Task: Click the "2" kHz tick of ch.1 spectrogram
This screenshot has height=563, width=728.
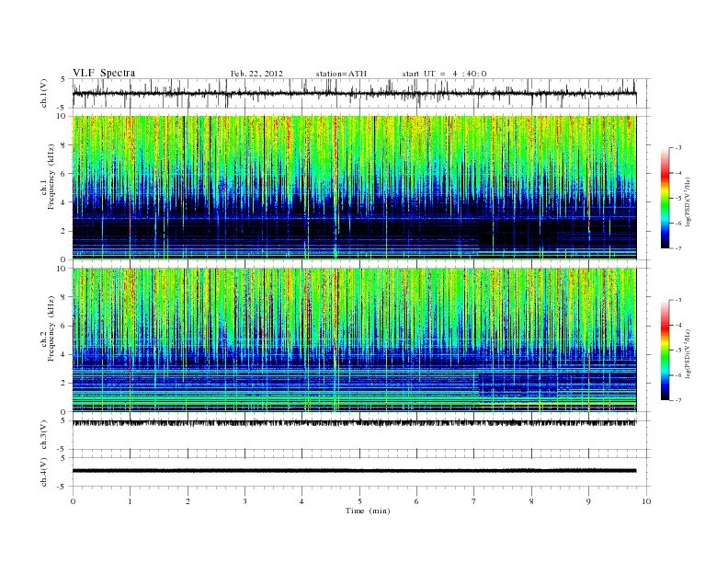Action: click(64, 231)
